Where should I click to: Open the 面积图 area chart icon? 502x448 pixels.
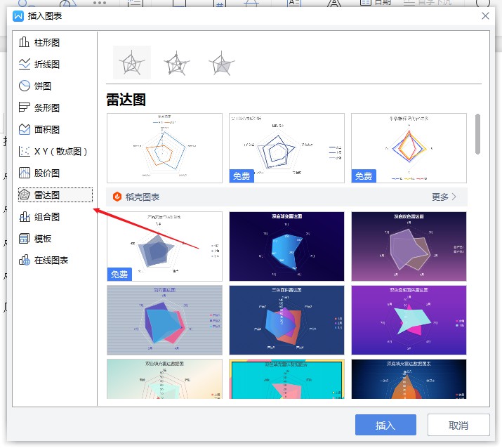[x=24, y=129]
